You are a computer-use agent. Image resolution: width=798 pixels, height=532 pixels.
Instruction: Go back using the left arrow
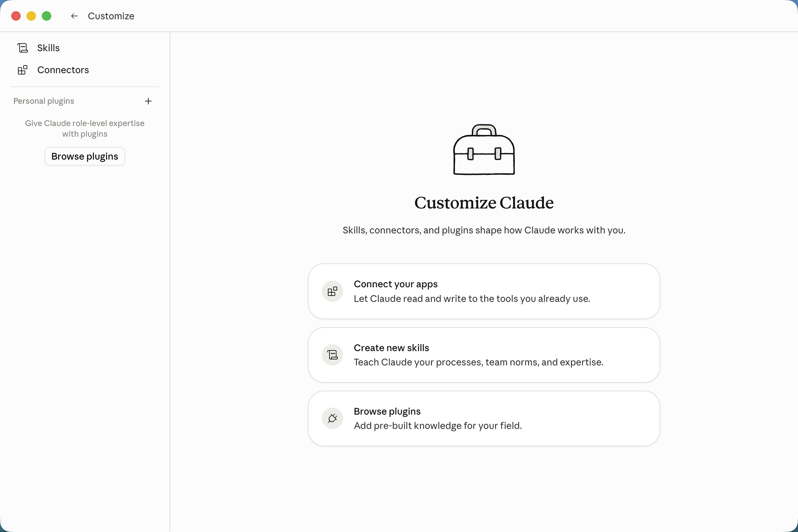(x=74, y=16)
